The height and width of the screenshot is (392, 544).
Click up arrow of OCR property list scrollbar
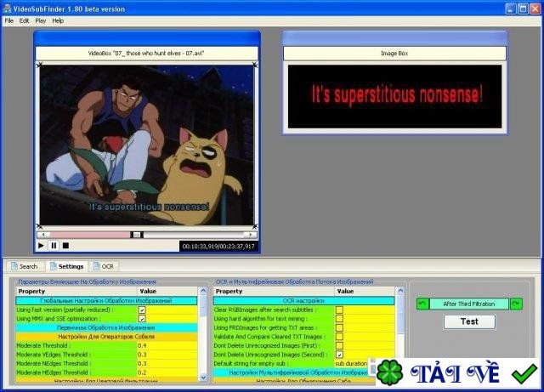pos(400,291)
